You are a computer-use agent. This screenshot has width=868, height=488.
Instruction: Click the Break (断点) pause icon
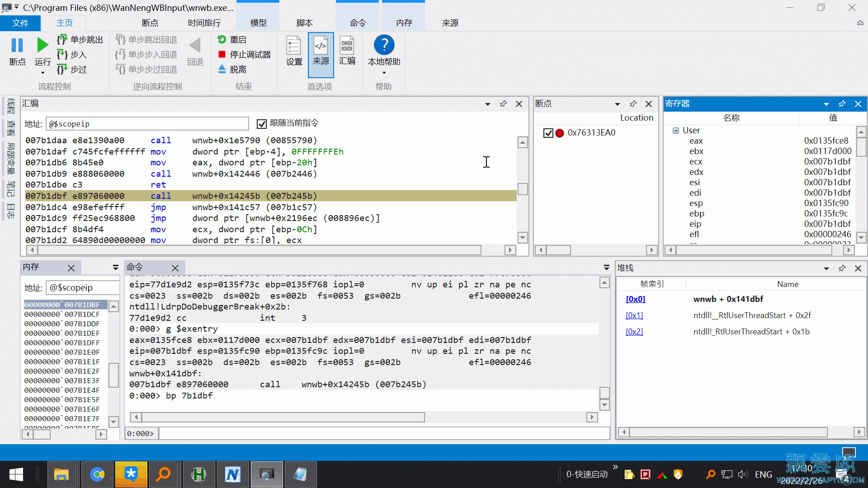(17, 45)
